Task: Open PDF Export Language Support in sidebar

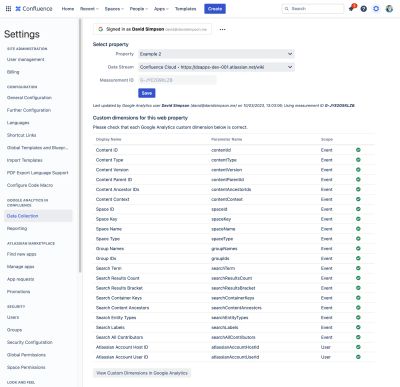Action: (38, 173)
